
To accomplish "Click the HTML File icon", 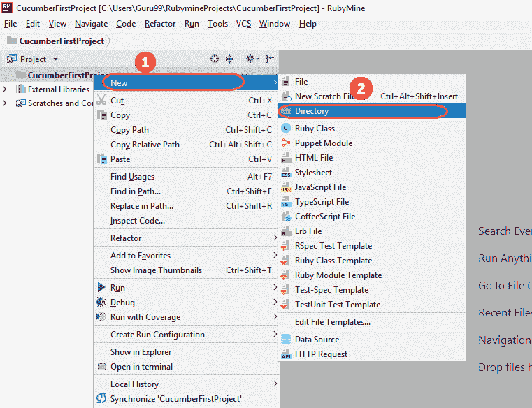I will click(286, 157).
